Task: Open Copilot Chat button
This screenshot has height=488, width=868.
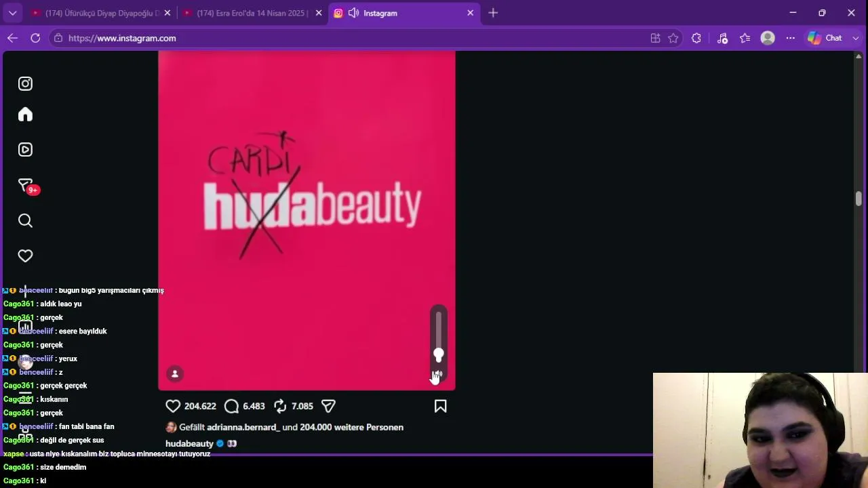Action: click(x=825, y=38)
